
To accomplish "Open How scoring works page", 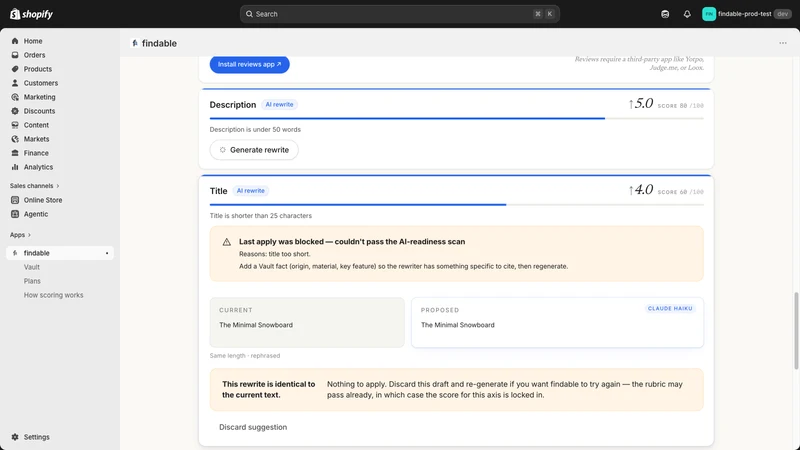I will tap(54, 295).
